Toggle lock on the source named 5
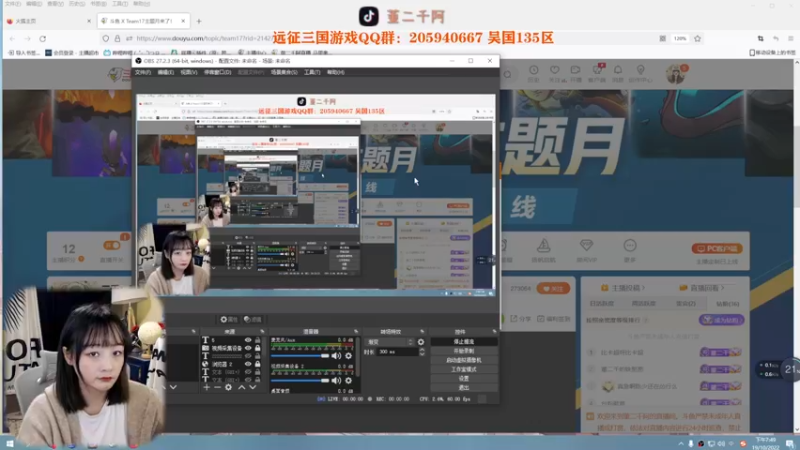 click(x=258, y=340)
